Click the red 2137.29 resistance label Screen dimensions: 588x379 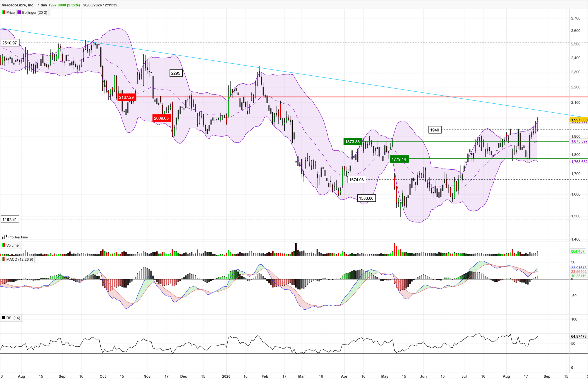point(126,97)
